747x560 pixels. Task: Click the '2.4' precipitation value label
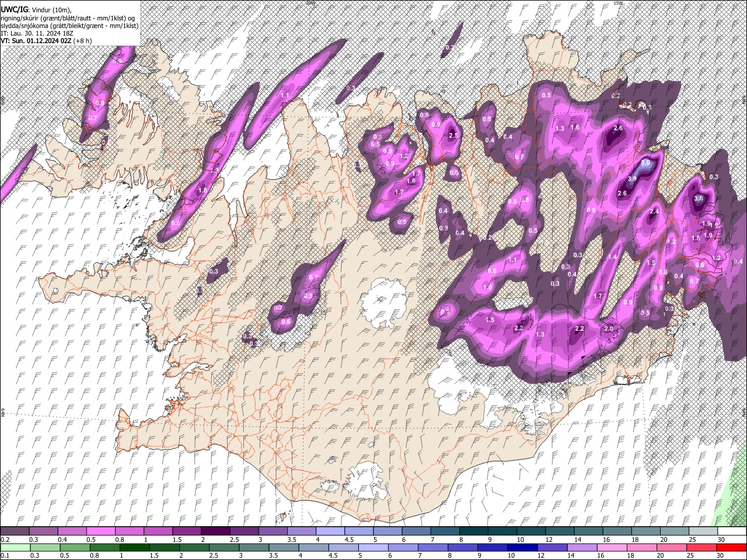pyautogui.click(x=654, y=211)
